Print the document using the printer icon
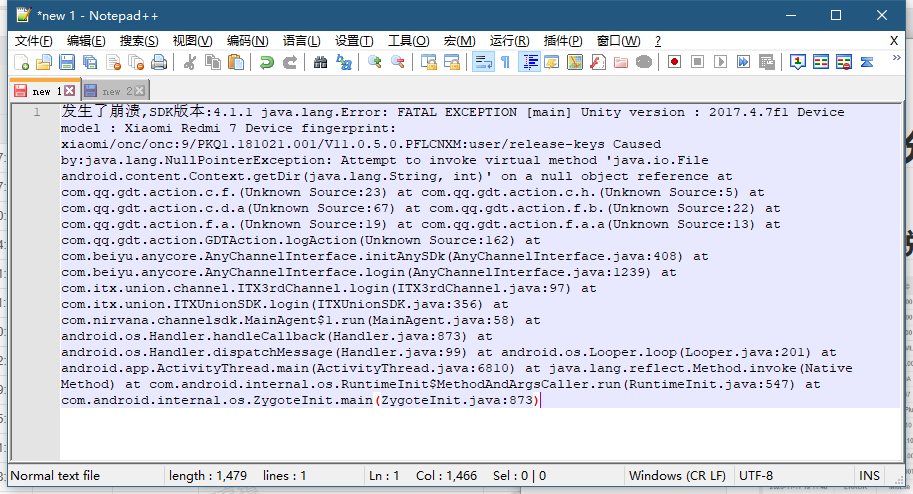This screenshot has height=494, width=913. click(159, 62)
